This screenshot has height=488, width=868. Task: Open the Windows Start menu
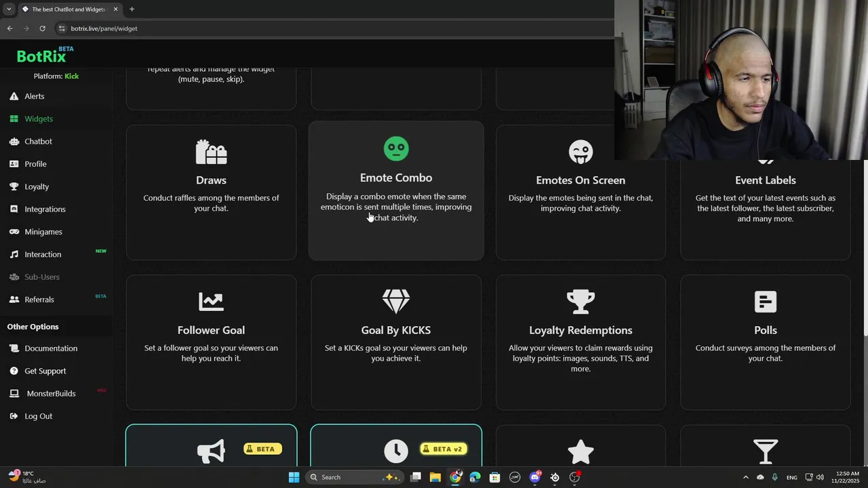click(294, 477)
